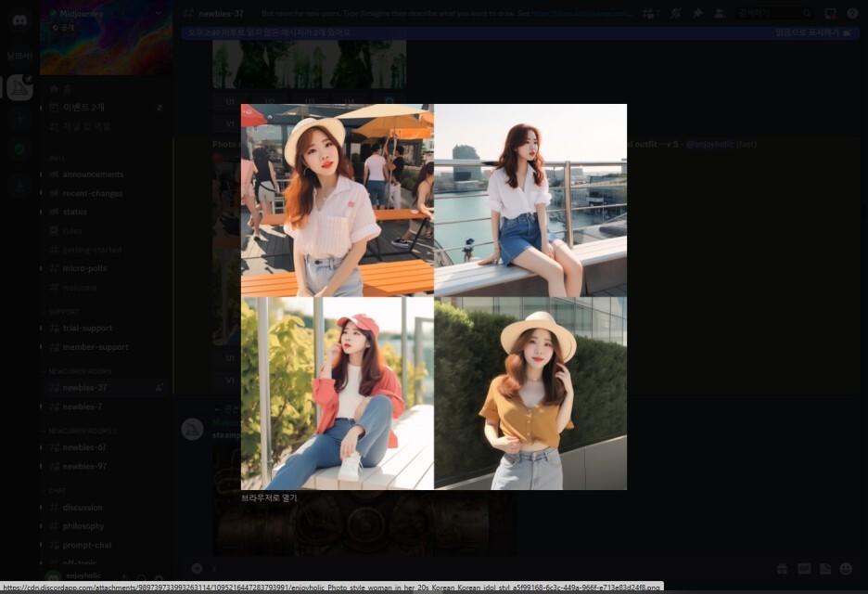Click the steampunk image preview below modal

pyautogui.click(x=364, y=523)
